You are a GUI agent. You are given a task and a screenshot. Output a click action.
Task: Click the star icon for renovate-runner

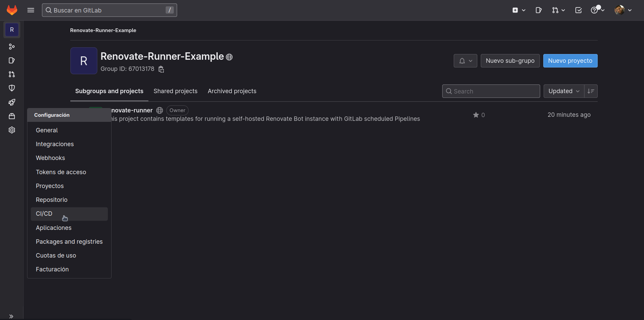pos(476,115)
